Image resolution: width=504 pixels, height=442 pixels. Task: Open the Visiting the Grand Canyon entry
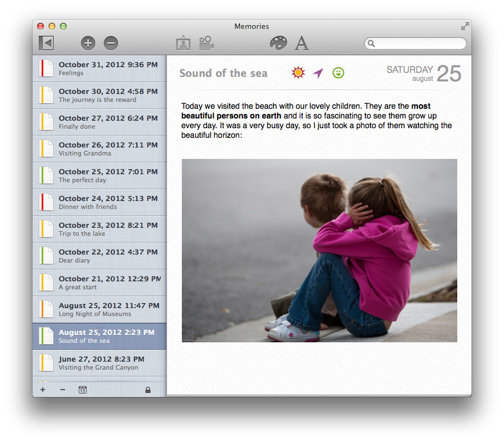pyautogui.click(x=99, y=363)
